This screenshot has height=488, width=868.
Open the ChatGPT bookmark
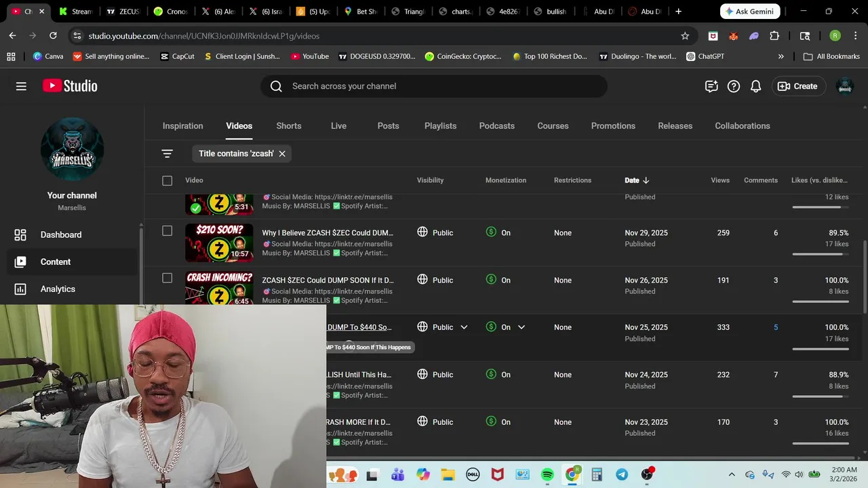coord(705,56)
